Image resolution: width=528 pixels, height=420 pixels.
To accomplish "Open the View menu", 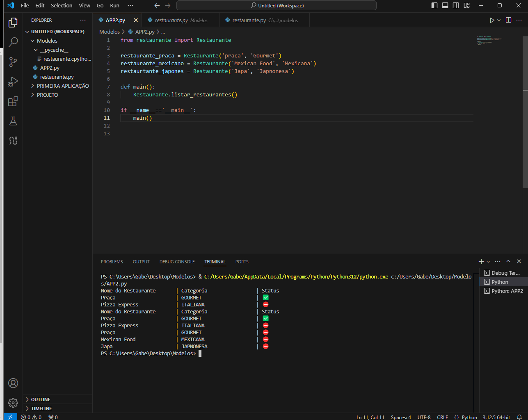I will [x=85, y=5].
